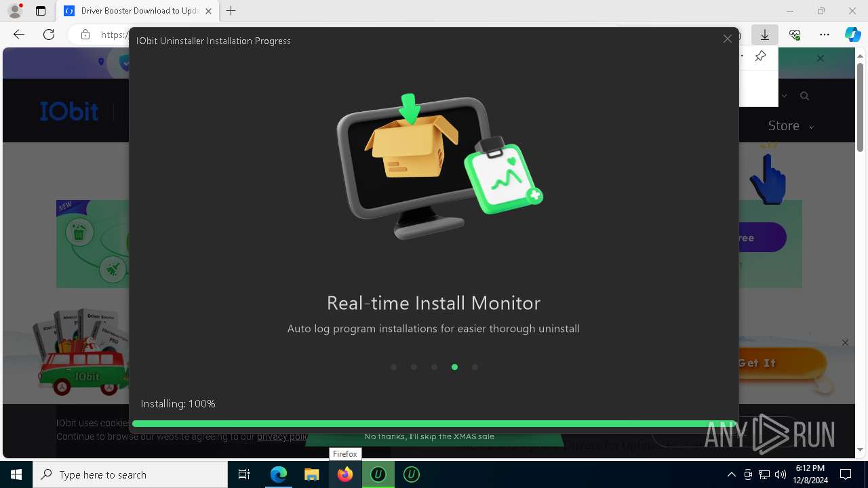Open Edge tab actions menu icon
Image resolution: width=868 pixels, height=488 pixels.
point(41,11)
